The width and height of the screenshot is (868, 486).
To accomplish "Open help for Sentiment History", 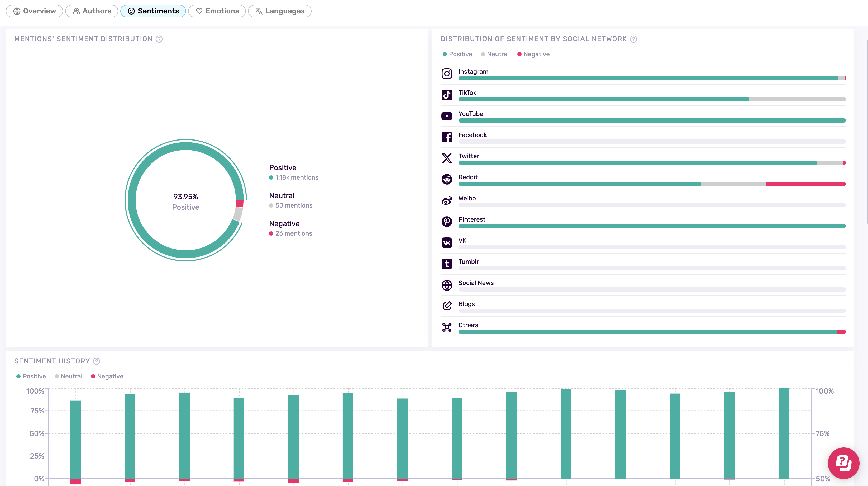I will click(96, 361).
